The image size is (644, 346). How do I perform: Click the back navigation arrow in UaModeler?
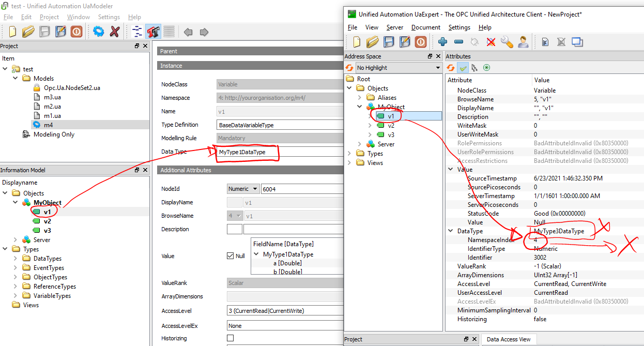pos(188,32)
